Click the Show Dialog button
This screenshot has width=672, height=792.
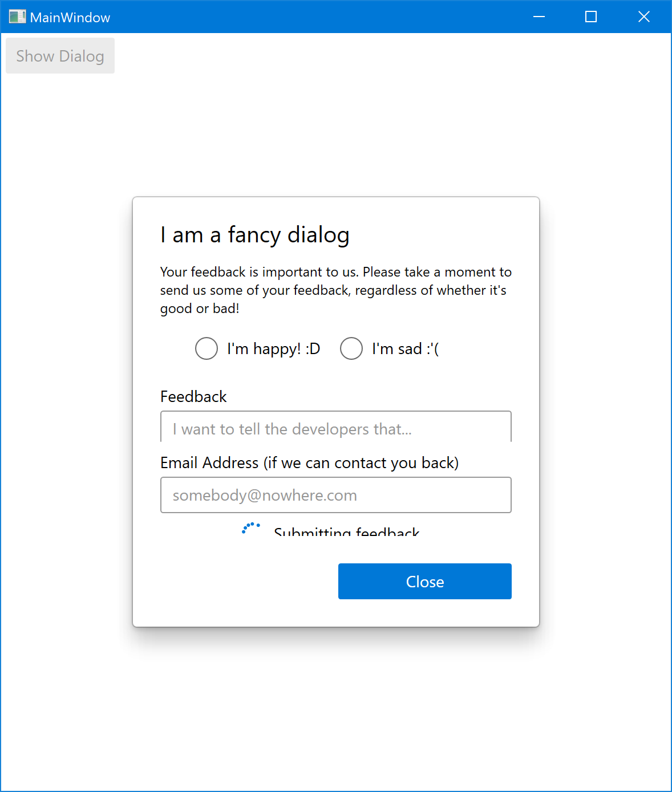(x=59, y=55)
